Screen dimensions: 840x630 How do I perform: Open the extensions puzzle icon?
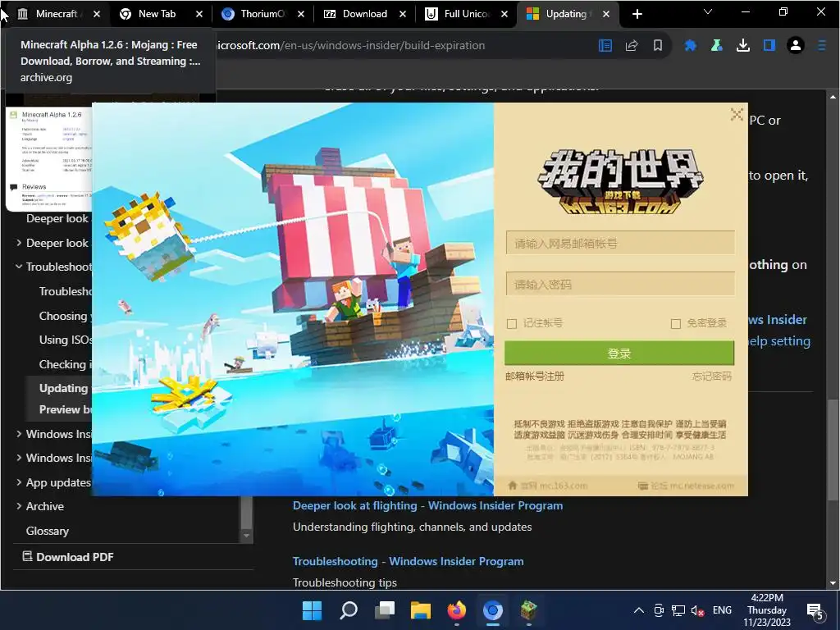[x=691, y=46]
